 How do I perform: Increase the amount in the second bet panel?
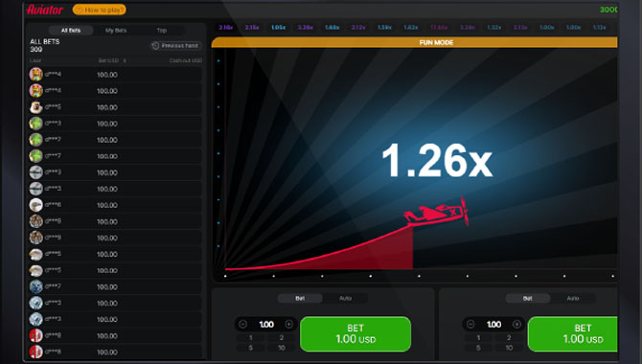(x=516, y=325)
